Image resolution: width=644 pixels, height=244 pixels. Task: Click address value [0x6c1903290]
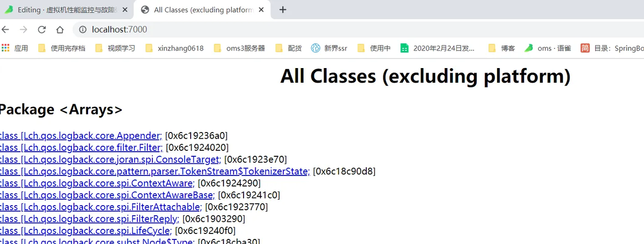pos(214,219)
